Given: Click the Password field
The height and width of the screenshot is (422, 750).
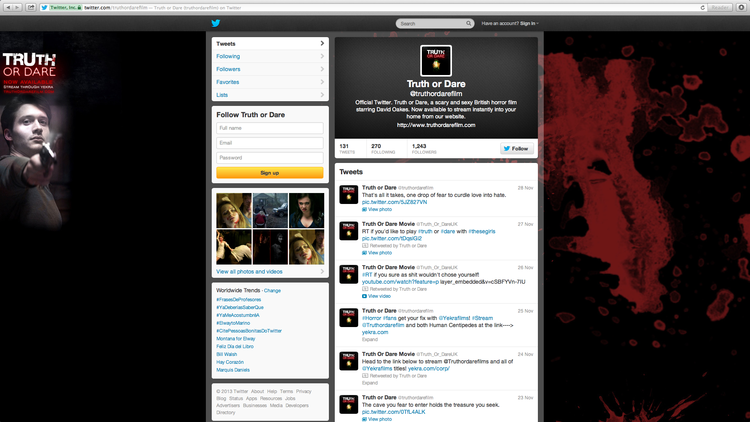Looking at the screenshot, I should coord(270,158).
